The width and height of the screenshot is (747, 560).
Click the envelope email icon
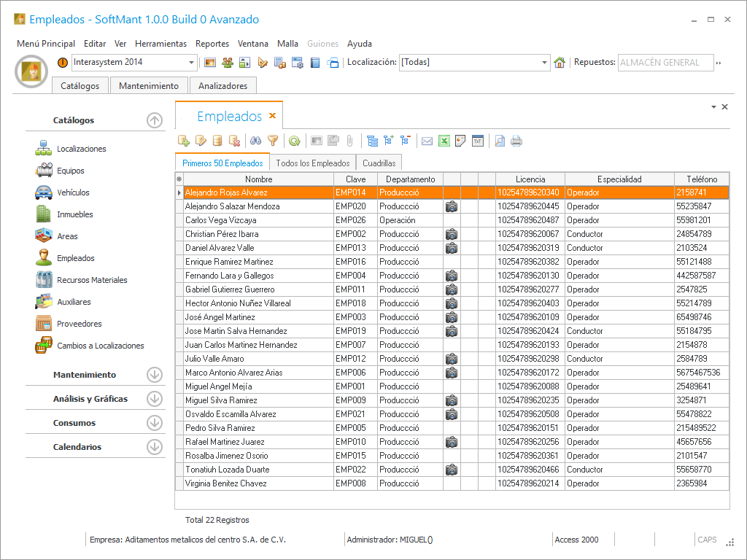(427, 141)
